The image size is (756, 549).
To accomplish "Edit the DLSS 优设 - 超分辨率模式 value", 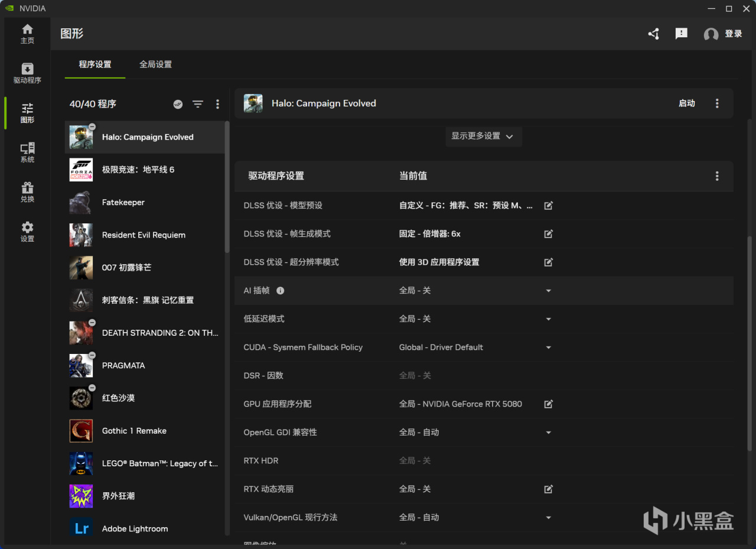I will click(549, 262).
